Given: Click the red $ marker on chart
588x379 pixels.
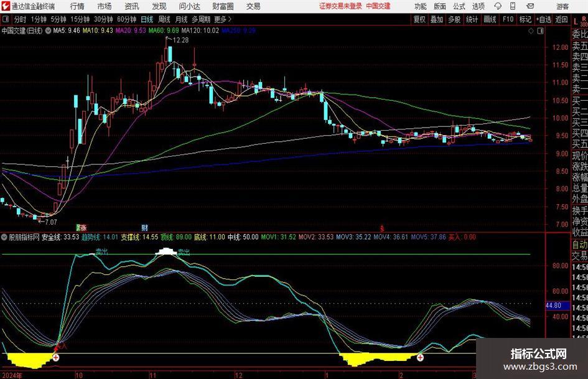Looking at the screenshot, I should tap(382, 228).
